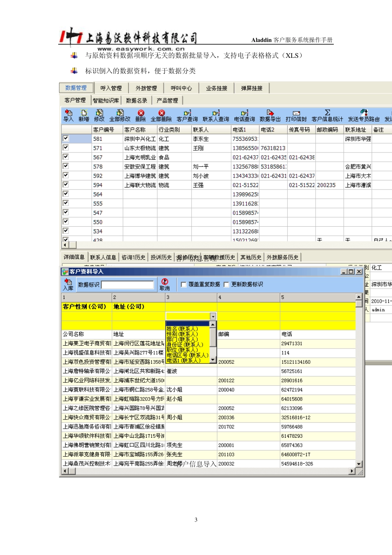Viewport: 392px width, 555px height.
Task: Click the 修改 edit icon
Action: click(99, 116)
